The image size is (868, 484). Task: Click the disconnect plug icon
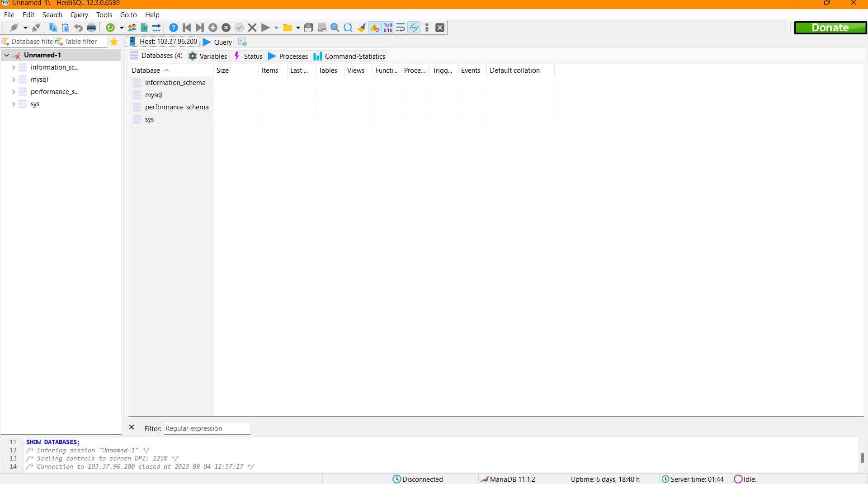tap(36, 28)
